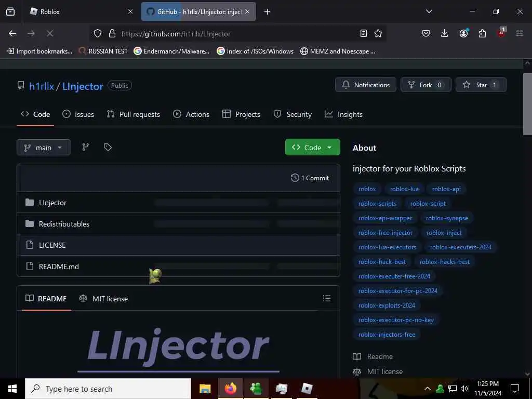The width and height of the screenshot is (532, 399).
Task: Open Firefox application hamburger menu
Action: click(519, 33)
